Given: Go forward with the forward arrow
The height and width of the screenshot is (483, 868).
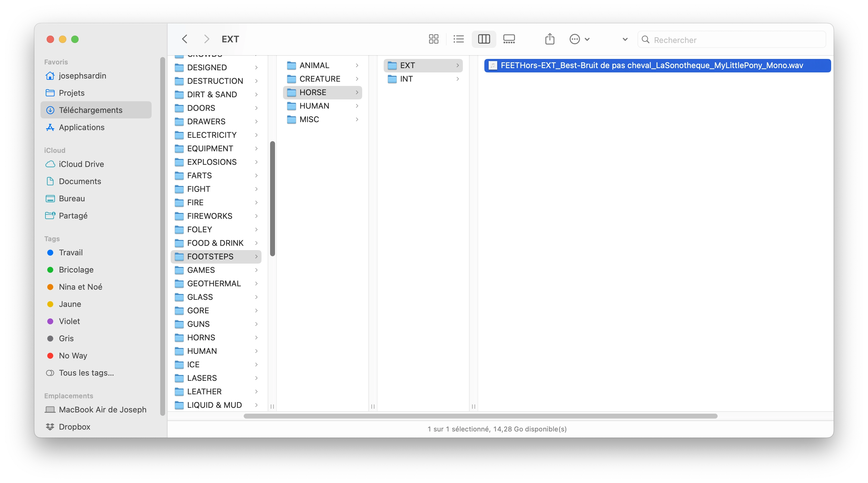Looking at the screenshot, I should click(207, 39).
